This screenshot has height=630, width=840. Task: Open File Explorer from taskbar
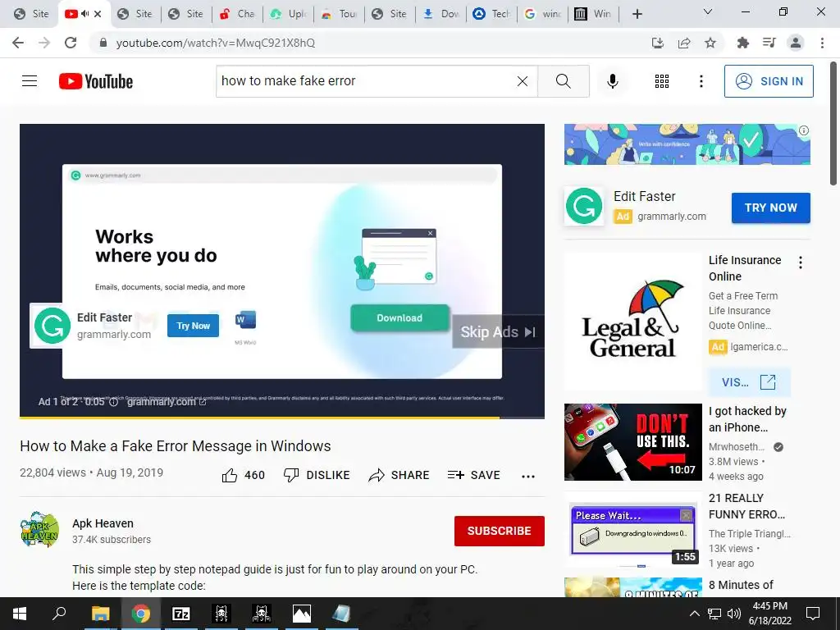pos(100,614)
